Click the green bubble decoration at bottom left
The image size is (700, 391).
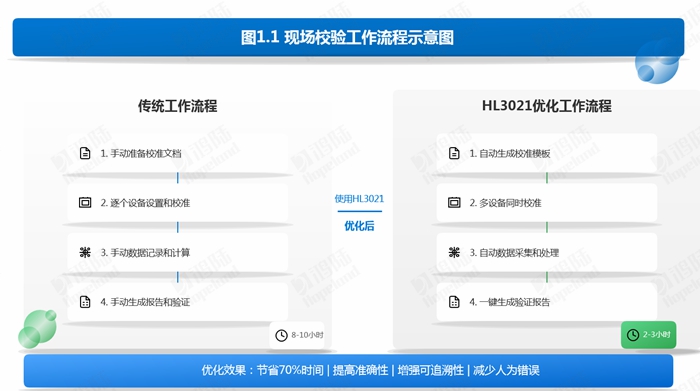[38, 329]
